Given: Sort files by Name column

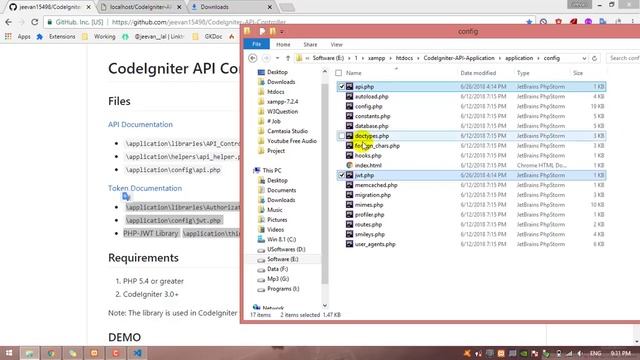Looking at the screenshot, I should tap(353, 73).
